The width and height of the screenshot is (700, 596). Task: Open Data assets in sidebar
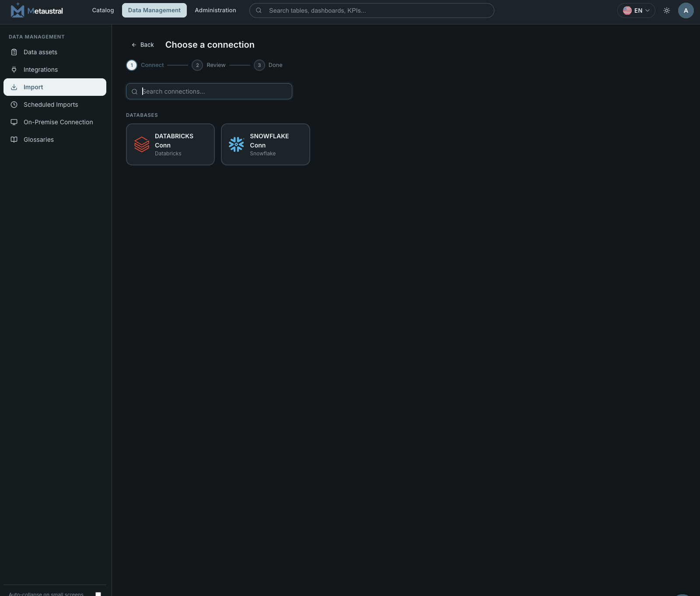[55, 52]
